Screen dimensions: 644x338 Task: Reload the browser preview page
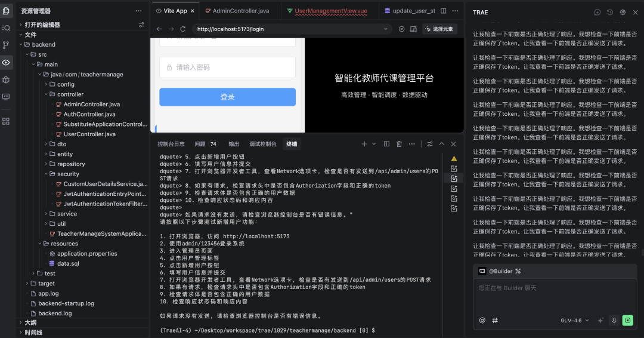(x=183, y=29)
